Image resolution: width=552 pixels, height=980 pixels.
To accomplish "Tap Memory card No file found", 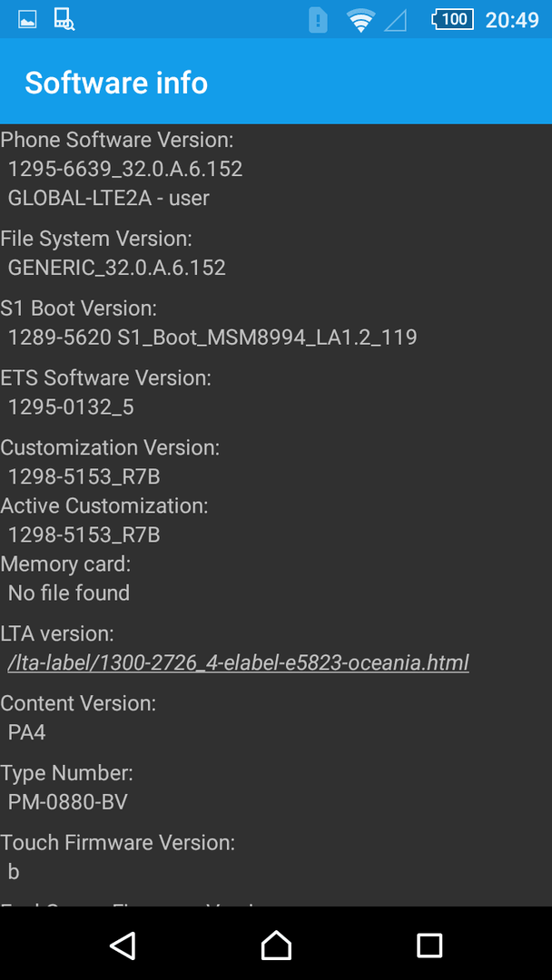I will tap(69, 593).
